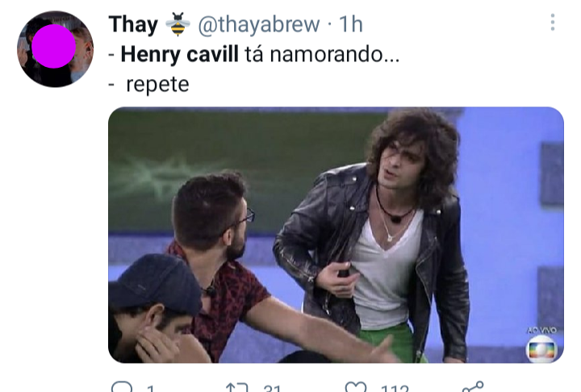Click the word repete in the tweet
581x392 pixels.
pyautogui.click(x=157, y=85)
